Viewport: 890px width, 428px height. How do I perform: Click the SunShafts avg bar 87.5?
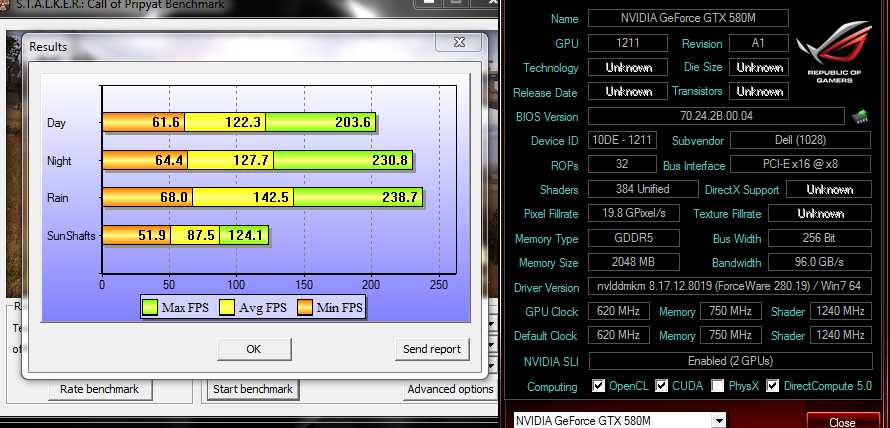pyautogui.click(x=195, y=235)
